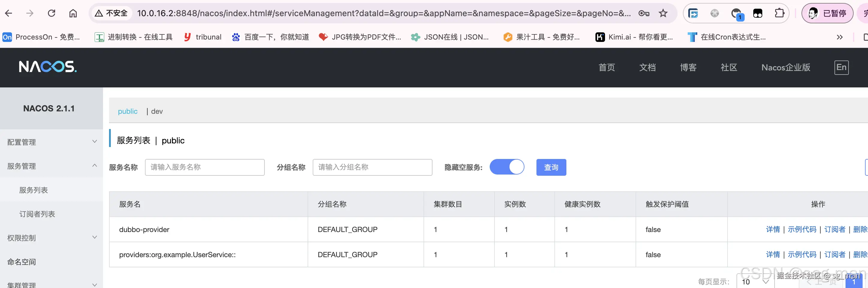Select the public namespace tab

(128, 111)
